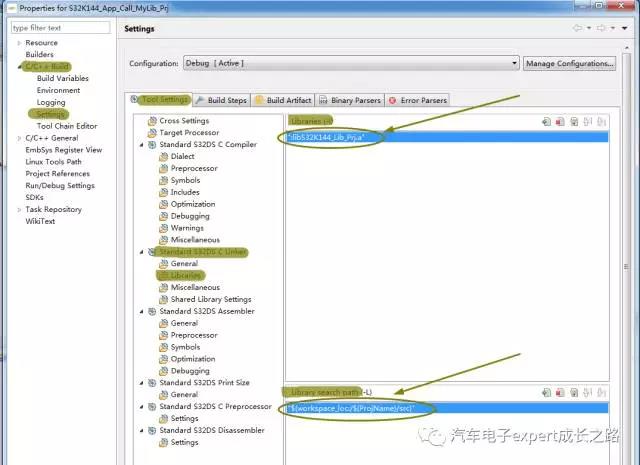Collapse the C/C++ Build tree node
This screenshot has width=640, height=465.
click(x=19, y=66)
